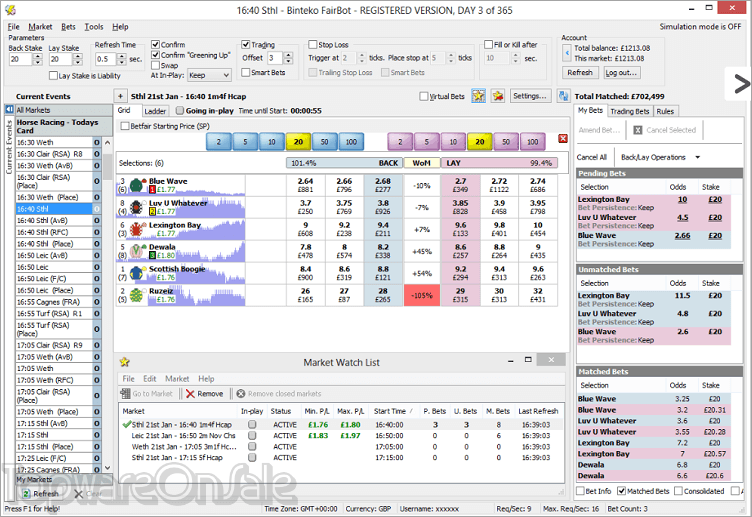The height and width of the screenshot is (517, 752).
Task: Click the Blue Wave jockey silks icon
Action: tap(137, 185)
